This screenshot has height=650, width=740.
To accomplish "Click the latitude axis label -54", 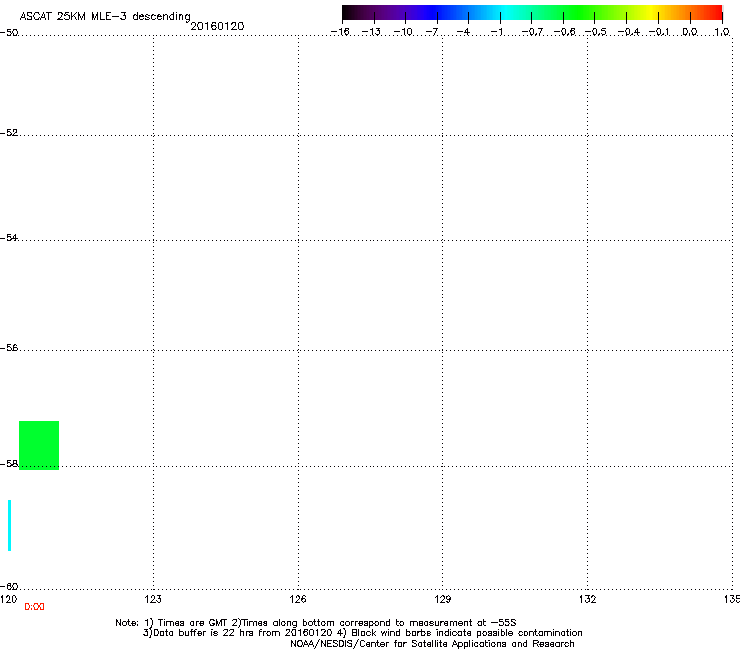I will click(x=9, y=237).
